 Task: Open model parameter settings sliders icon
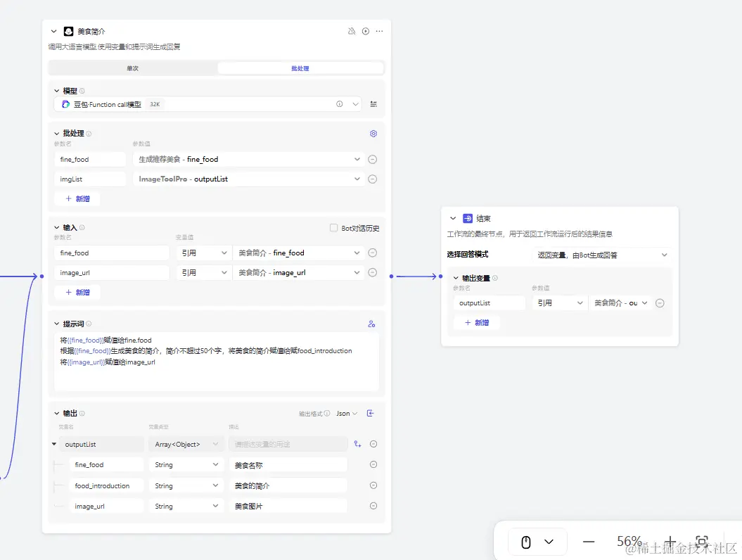[x=373, y=104]
